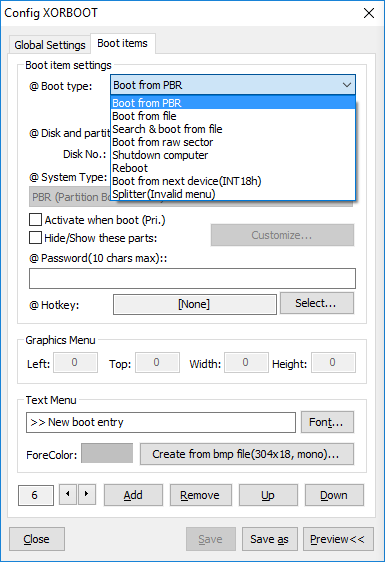Click the boot item number field
The image size is (385, 562).
click(x=36, y=495)
